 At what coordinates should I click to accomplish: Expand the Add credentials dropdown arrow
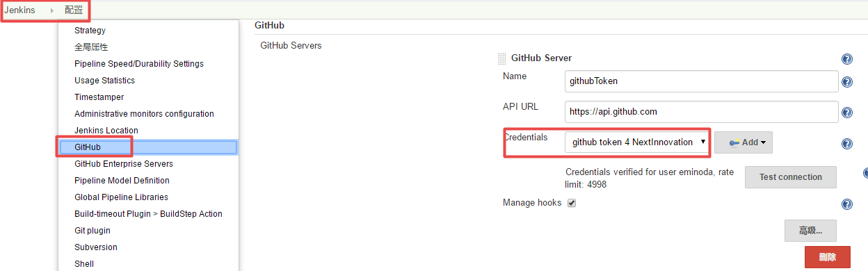click(764, 142)
